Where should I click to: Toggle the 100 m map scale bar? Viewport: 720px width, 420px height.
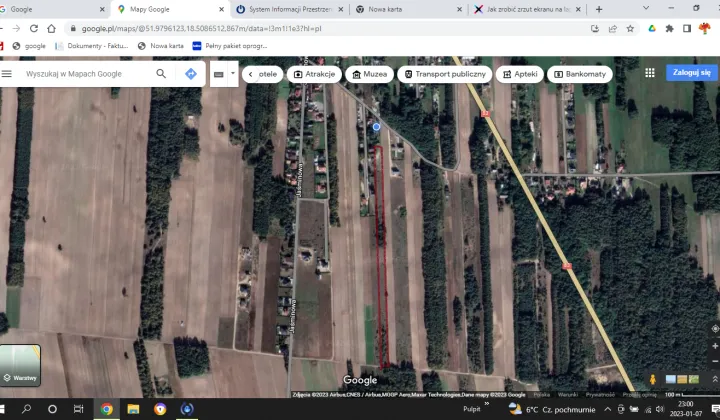coord(692,395)
